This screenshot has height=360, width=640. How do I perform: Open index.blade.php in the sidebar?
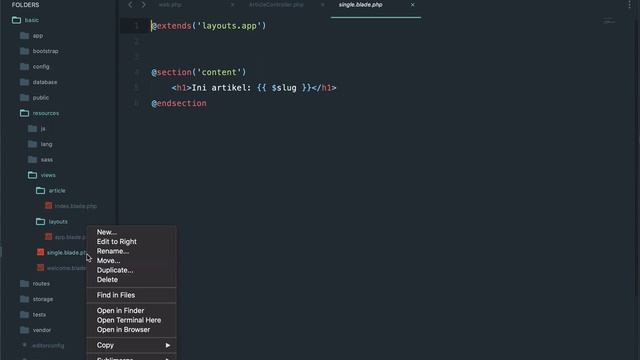76,206
